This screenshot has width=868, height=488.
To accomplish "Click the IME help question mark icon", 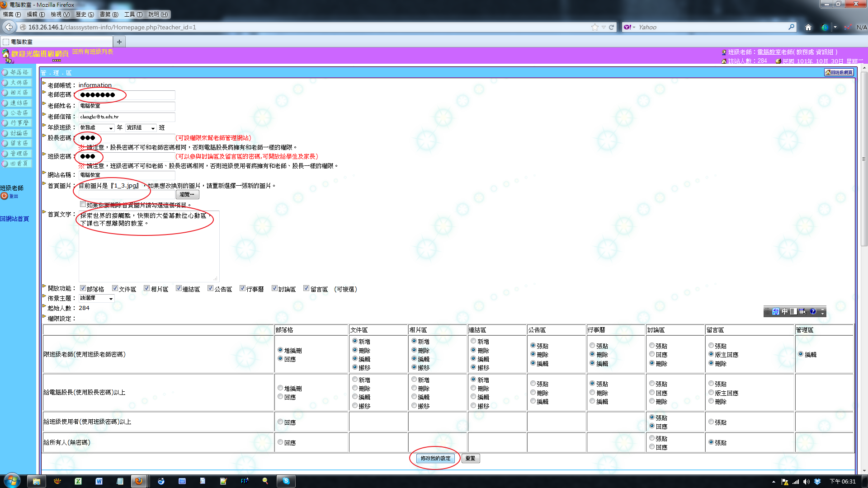I will [813, 311].
